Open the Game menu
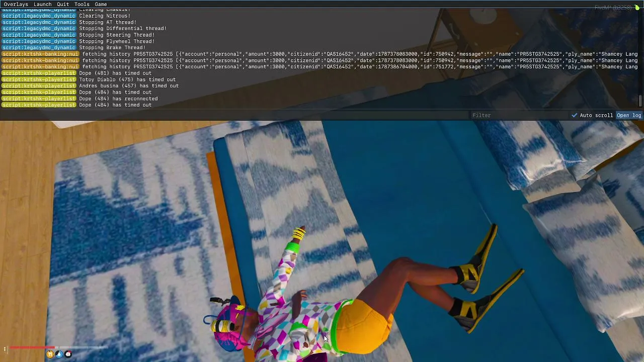 (x=101, y=4)
